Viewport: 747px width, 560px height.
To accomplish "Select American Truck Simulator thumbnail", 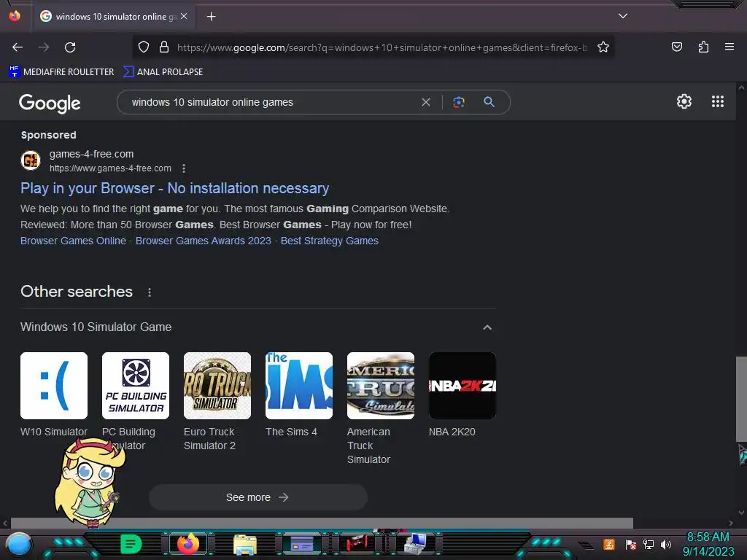I will (381, 386).
